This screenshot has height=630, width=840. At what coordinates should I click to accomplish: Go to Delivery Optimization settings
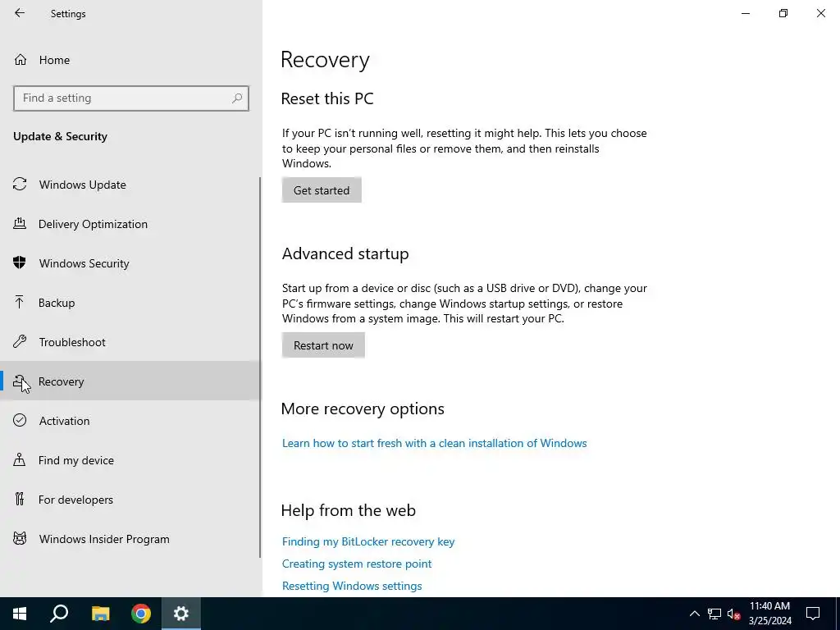[130, 224]
